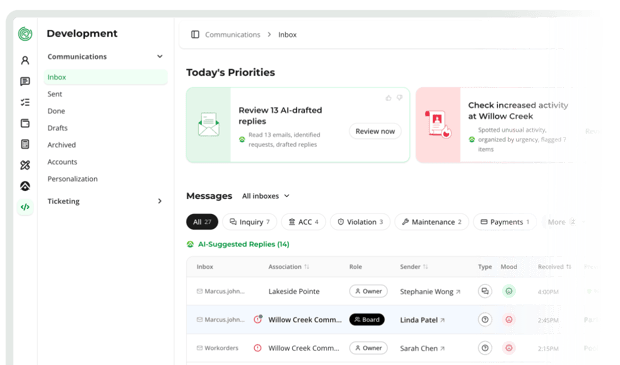Click Owner role badge in Sarah Chen row
The image size is (620, 365).
tap(368, 348)
